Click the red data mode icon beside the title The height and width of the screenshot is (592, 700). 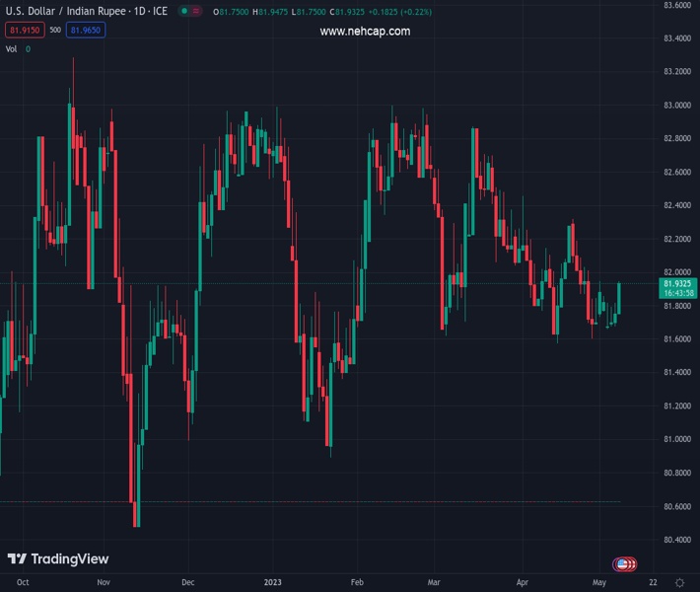click(x=198, y=11)
